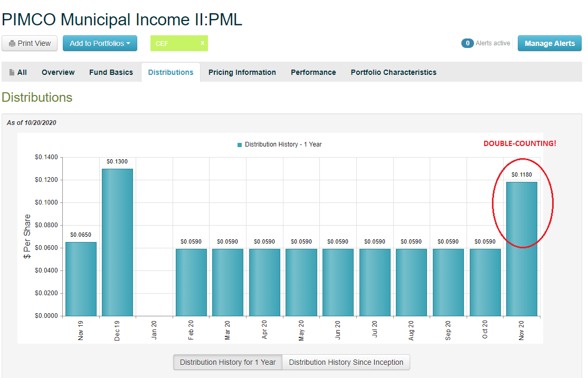The height and width of the screenshot is (378, 588).
Task: Click the Nov 19 bar
Action: [81, 279]
